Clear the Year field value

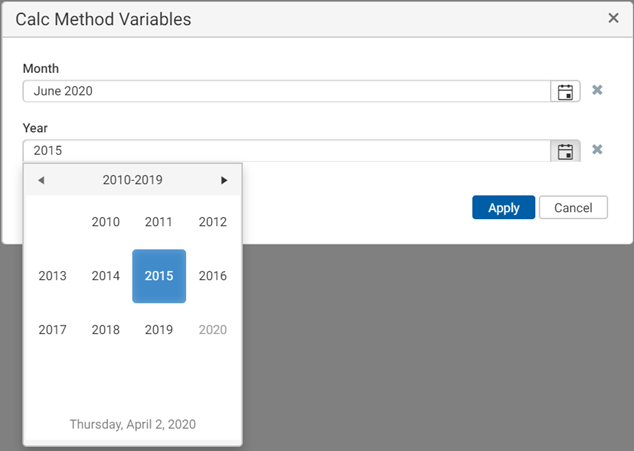597,150
